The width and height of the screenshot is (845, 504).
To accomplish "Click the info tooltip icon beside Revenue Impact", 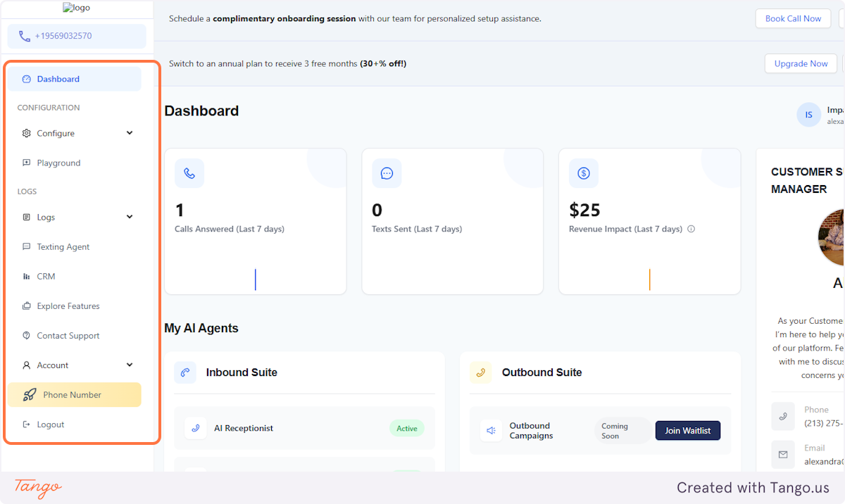I will click(x=691, y=229).
